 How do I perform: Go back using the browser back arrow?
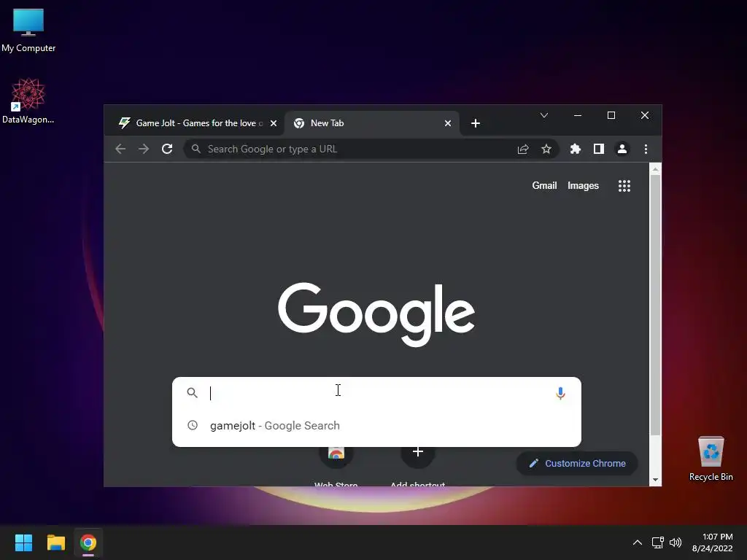point(120,149)
